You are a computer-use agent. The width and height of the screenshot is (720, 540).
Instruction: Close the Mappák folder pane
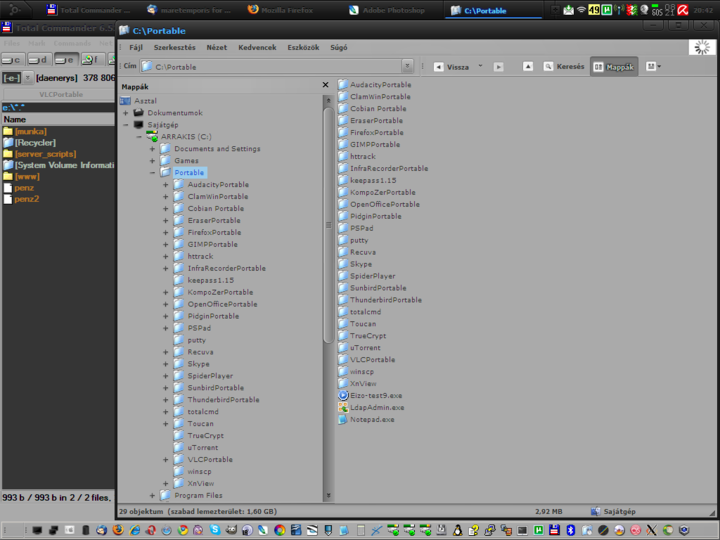click(325, 86)
